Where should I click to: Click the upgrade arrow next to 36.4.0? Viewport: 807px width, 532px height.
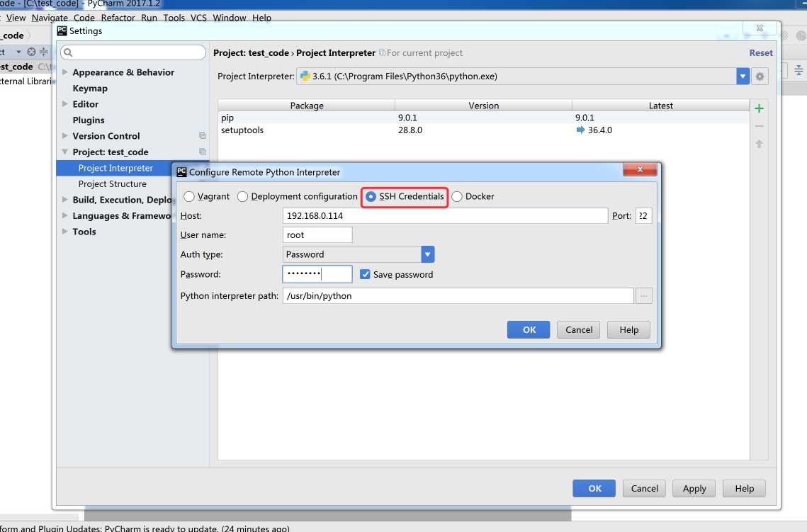pyautogui.click(x=580, y=130)
